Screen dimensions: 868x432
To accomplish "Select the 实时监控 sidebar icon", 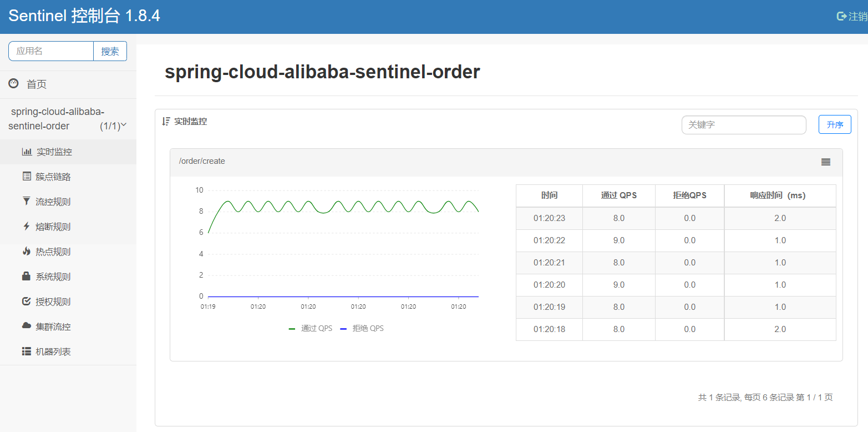I will tap(26, 151).
